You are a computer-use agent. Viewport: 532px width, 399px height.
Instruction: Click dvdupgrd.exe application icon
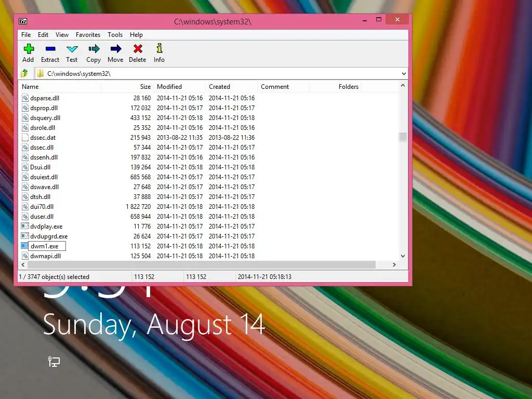[x=25, y=236]
